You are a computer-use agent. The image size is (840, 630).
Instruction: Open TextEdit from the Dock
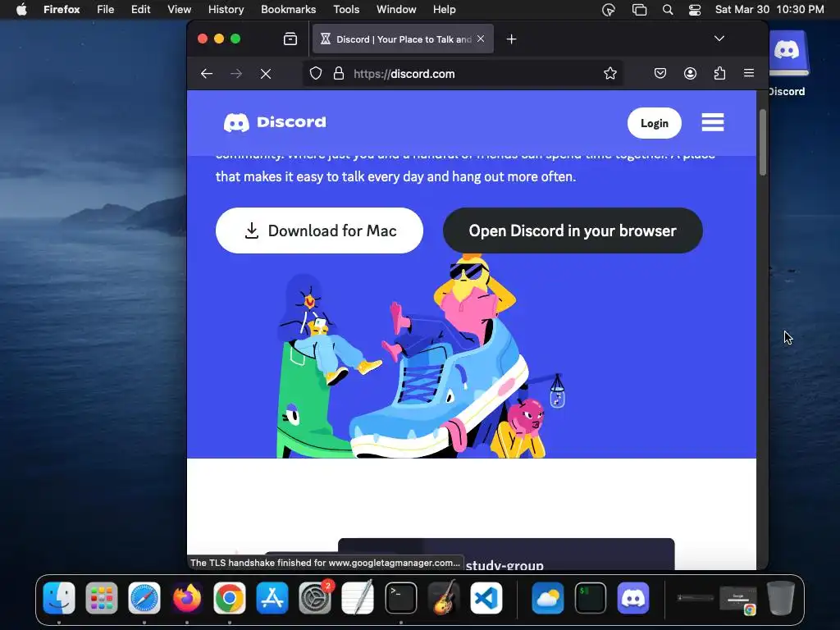[x=358, y=598]
